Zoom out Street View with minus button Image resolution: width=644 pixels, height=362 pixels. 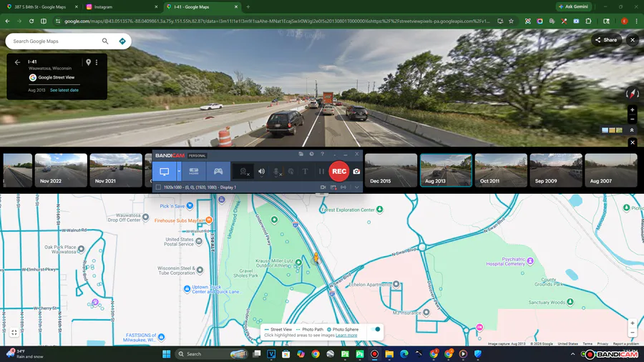pyautogui.click(x=633, y=119)
